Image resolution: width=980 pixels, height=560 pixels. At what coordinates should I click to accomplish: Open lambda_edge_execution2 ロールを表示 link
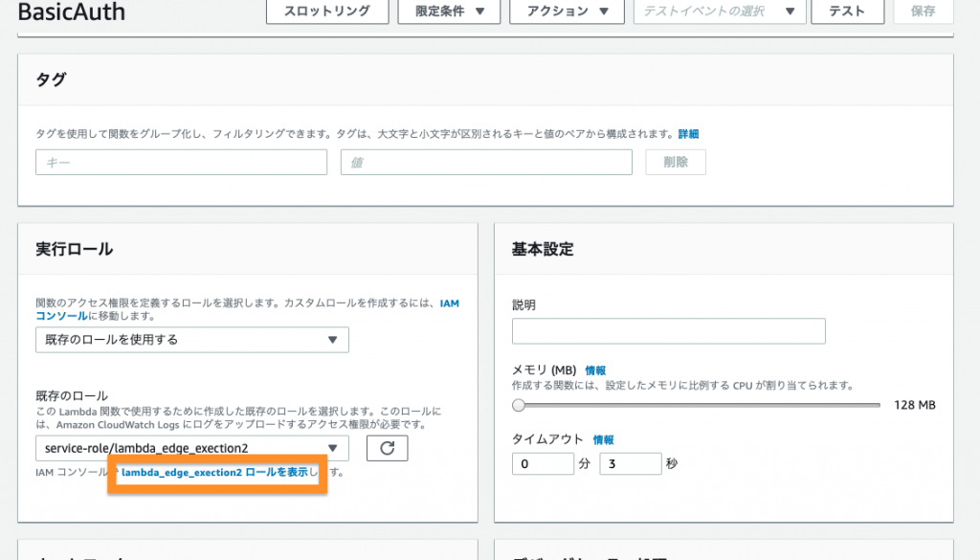[x=214, y=473]
